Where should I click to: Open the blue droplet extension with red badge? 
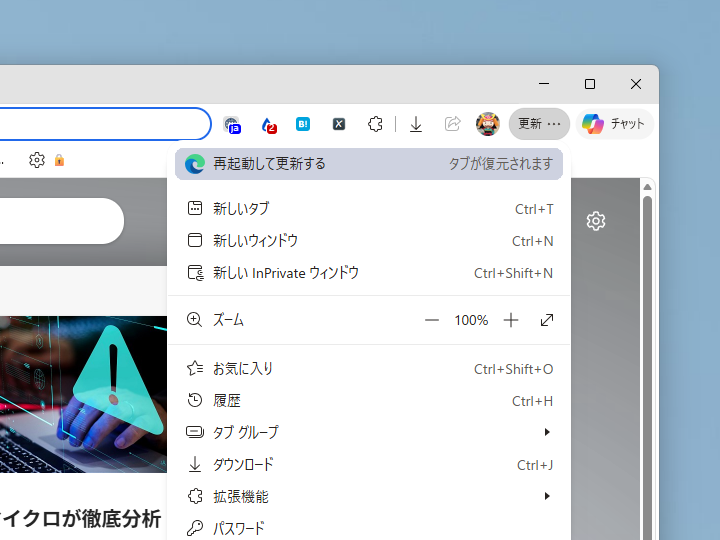268,124
